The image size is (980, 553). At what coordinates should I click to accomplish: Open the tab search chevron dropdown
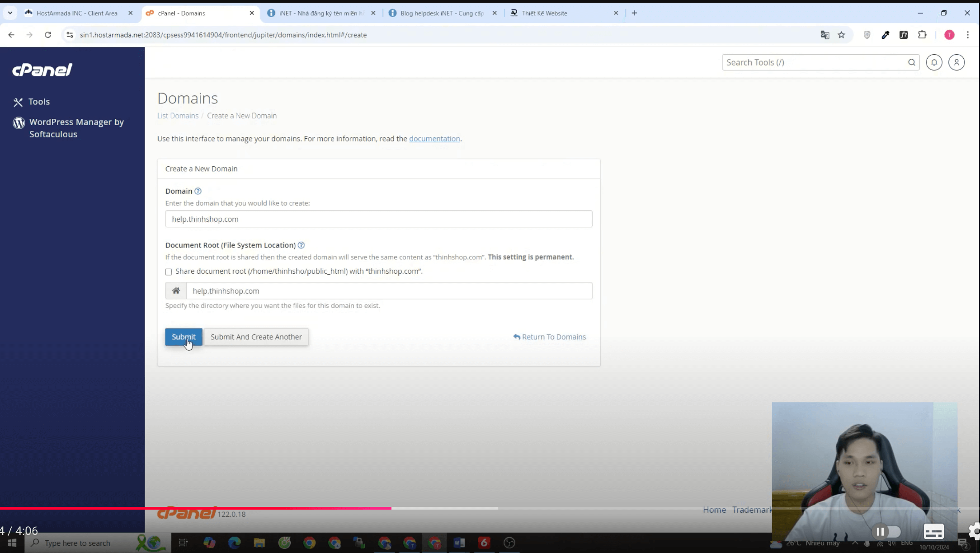click(x=10, y=13)
